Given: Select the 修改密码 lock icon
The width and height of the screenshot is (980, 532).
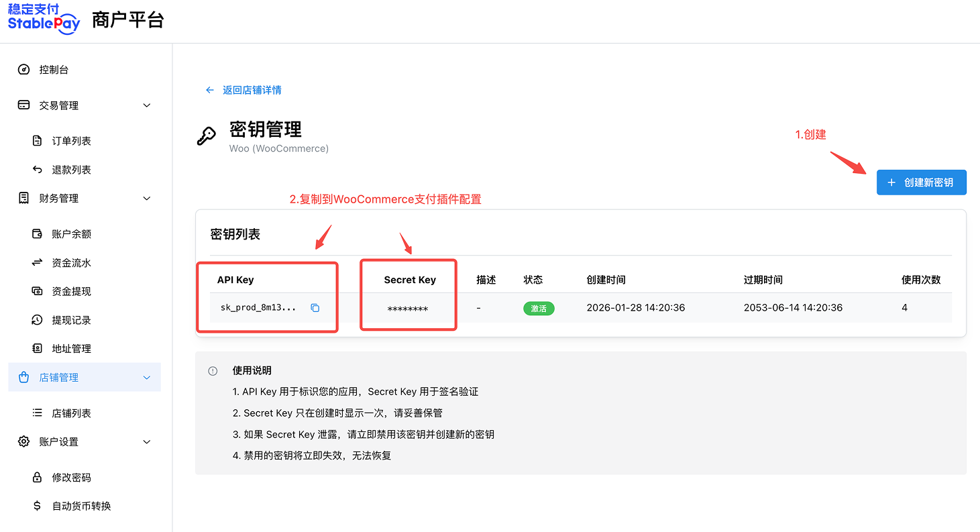Looking at the screenshot, I should pos(38,477).
